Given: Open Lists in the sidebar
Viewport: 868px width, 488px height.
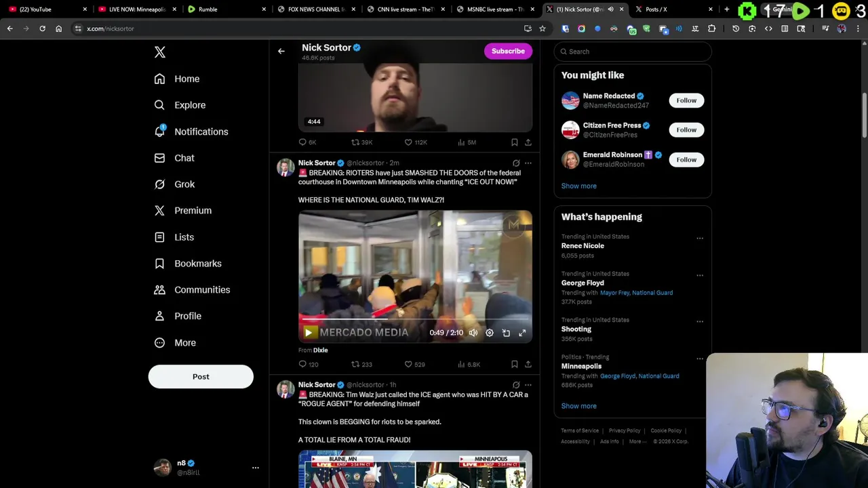Looking at the screenshot, I should coord(174,237).
